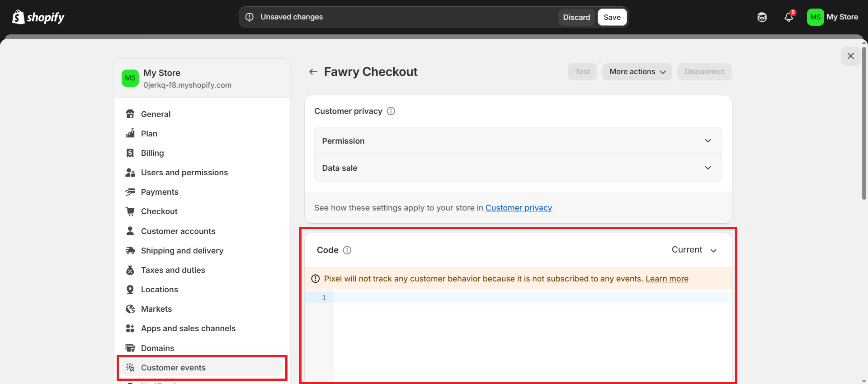Image resolution: width=868 pixels, height=384 pixels.
Task: Click the Customer privacy info icon
Action: click(391, 111)
